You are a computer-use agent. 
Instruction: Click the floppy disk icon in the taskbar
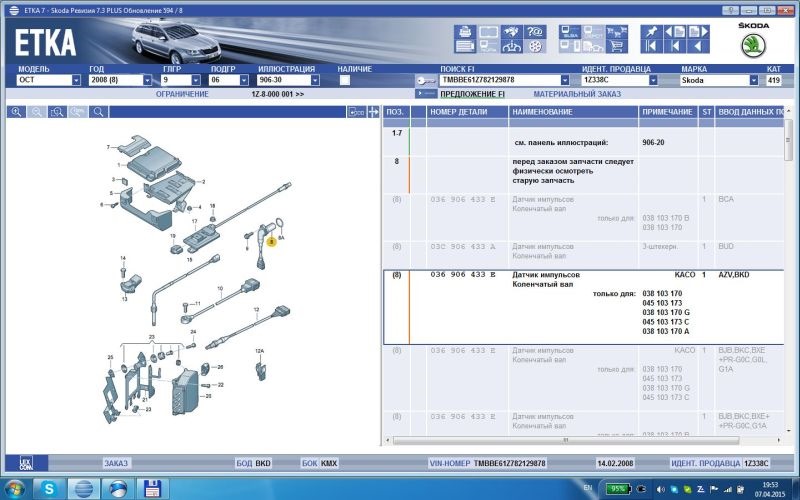point(152,489)
